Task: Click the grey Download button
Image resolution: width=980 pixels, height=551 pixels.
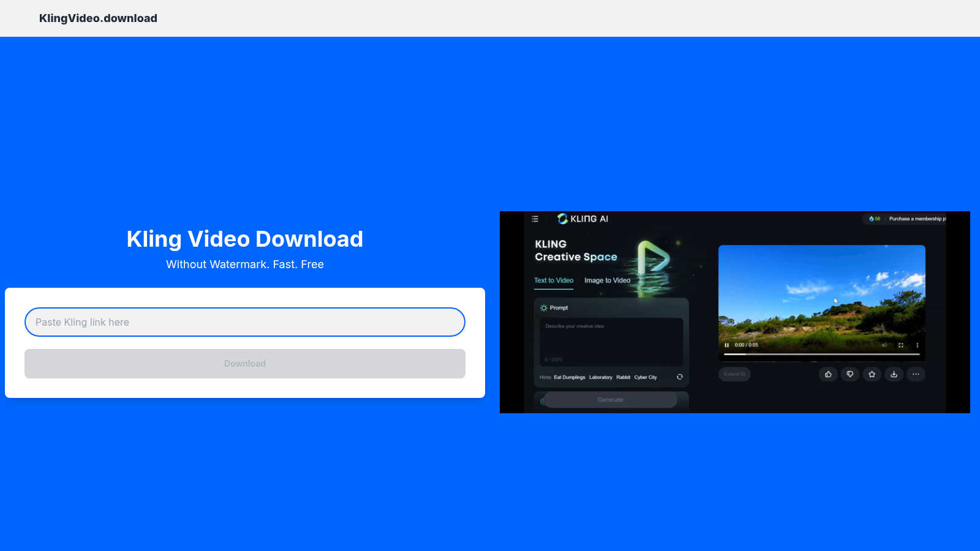Action: coord(245,364)
